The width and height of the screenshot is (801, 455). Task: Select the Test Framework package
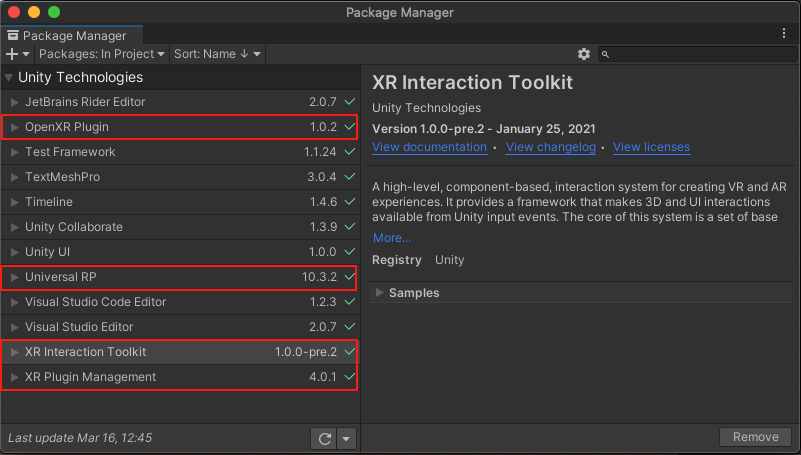70,152
